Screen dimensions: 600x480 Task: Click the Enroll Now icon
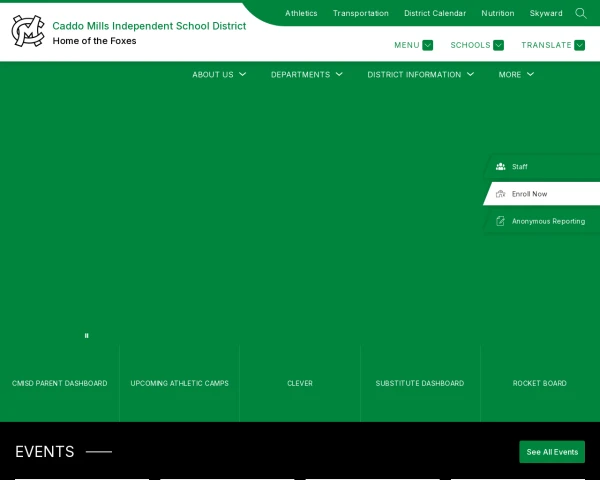tap(500, 193)
